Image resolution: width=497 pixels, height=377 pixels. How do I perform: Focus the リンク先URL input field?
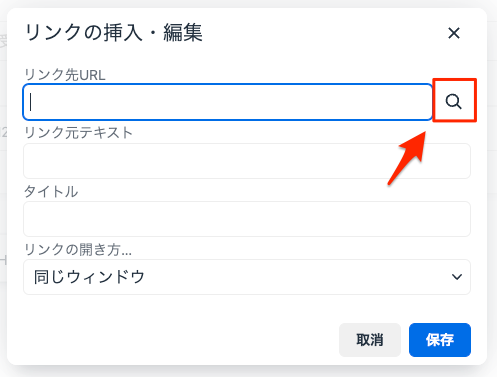click(228, 102)
